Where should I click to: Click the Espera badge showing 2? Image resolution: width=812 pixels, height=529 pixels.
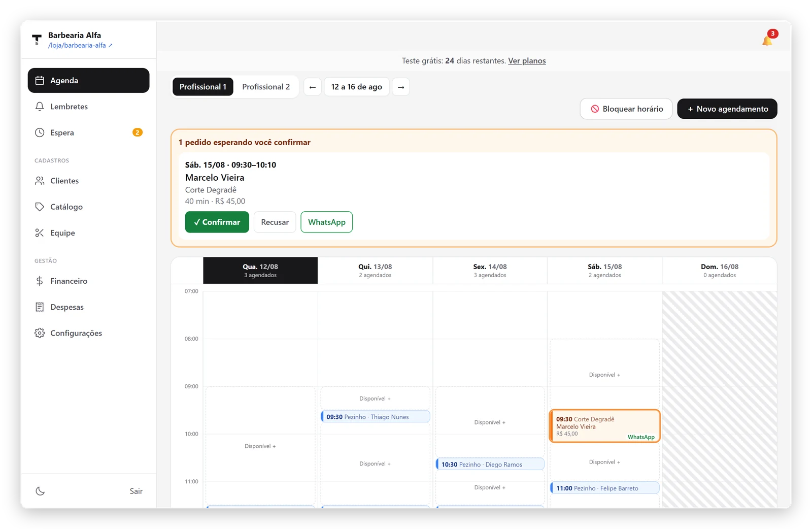coord(138,133)
